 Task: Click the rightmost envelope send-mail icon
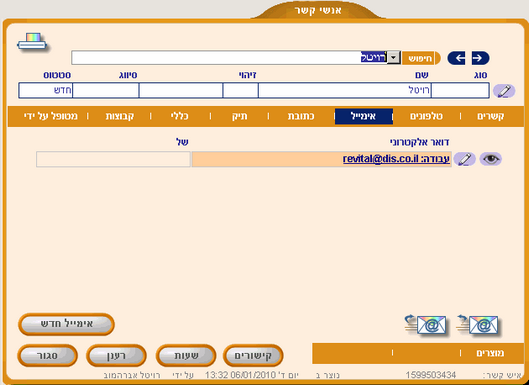click(x=478, y=325)
